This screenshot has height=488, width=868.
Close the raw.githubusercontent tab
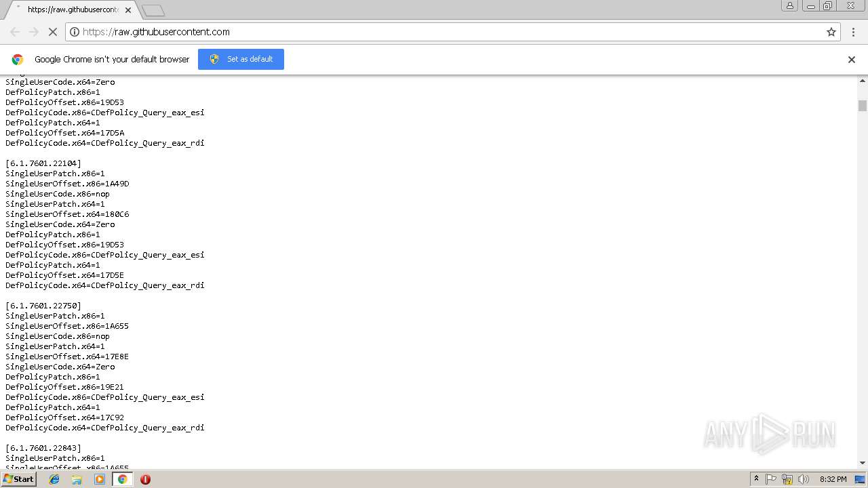(128, 10)
